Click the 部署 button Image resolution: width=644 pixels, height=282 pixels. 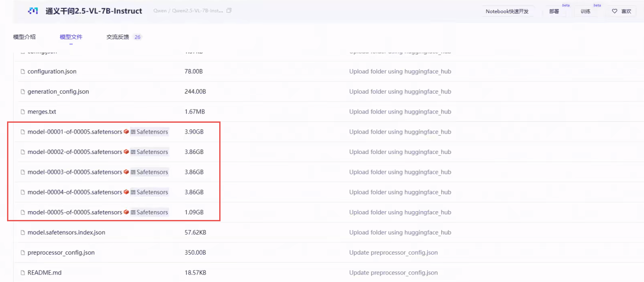pos(554,11)
